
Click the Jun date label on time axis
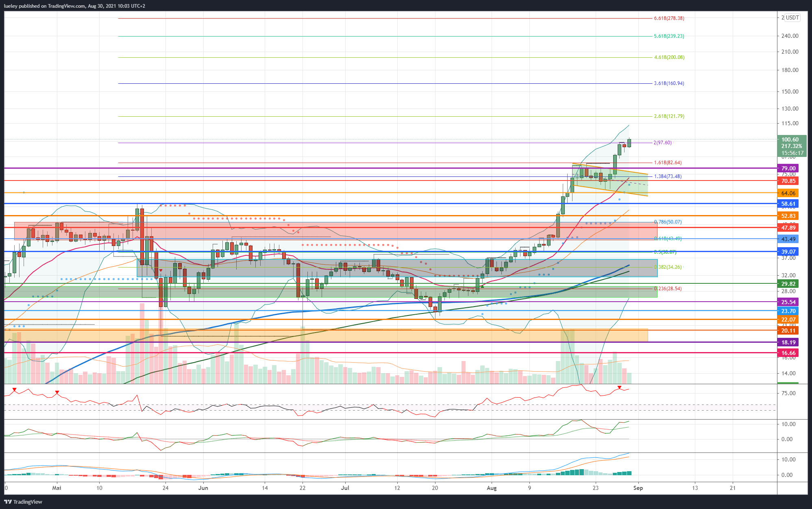203,488
